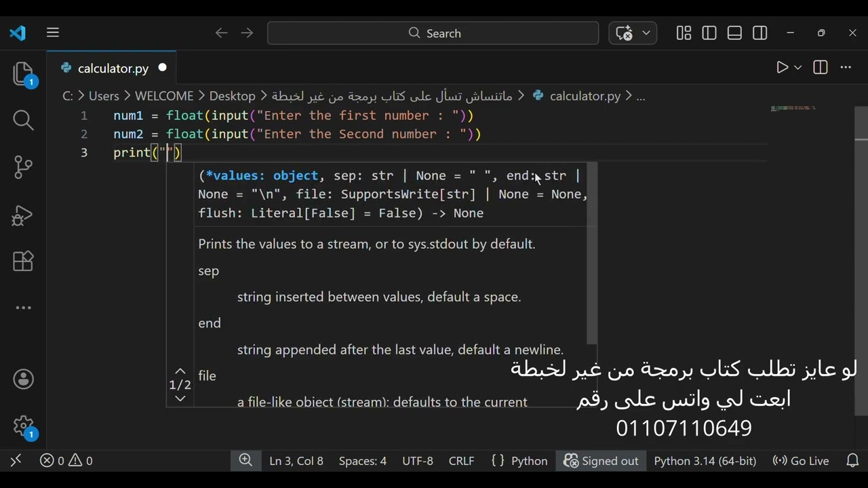Click Desktop in the breadcrumb path
Viewport: 868px width, 488px height.
pyautogui.click(x=232, y=96)
